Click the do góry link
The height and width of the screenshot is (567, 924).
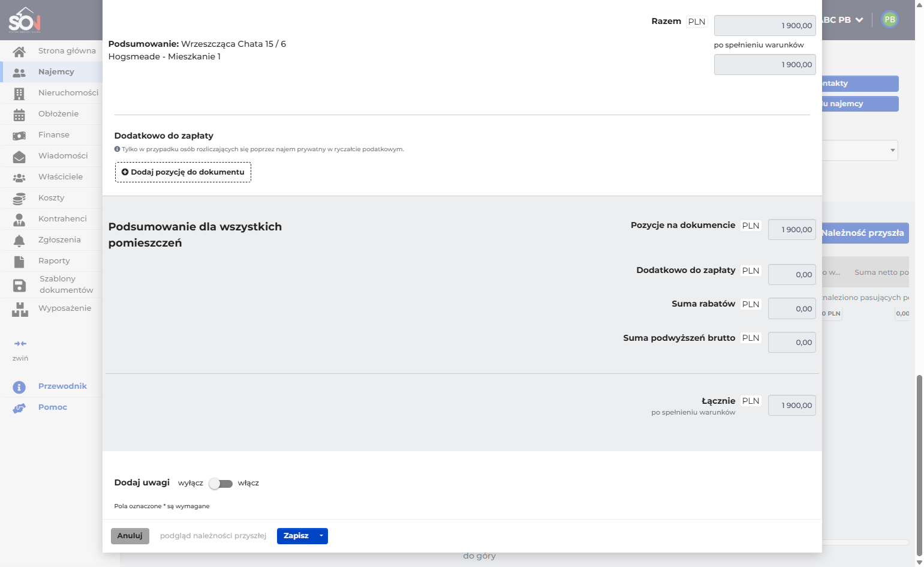click(x=479, y=556)
